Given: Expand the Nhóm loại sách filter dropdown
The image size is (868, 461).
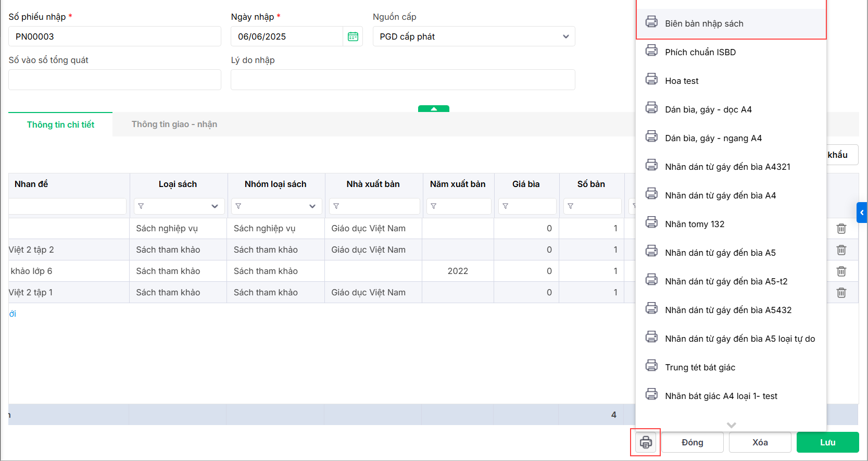Looking at the screenshot, I should [x=312, y=206].
